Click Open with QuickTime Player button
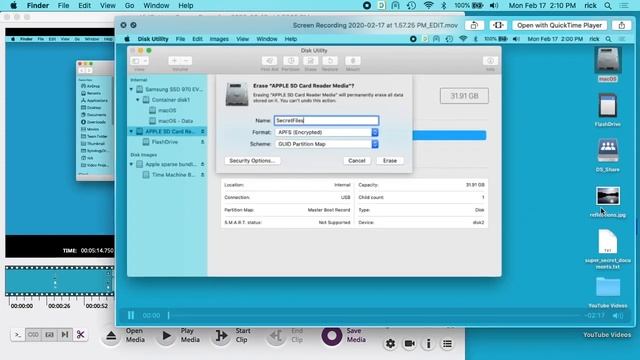 pos(559,25)
